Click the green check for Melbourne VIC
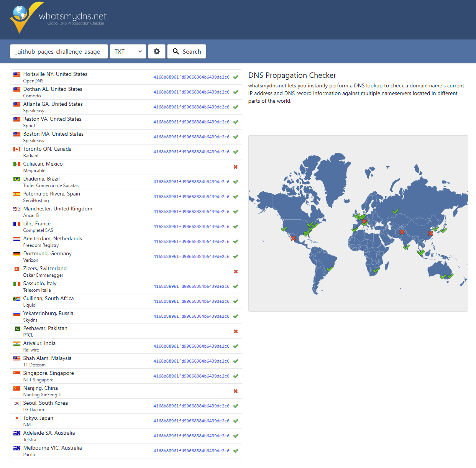This screenshot has height=468, width=476. [x=236, y=451]
